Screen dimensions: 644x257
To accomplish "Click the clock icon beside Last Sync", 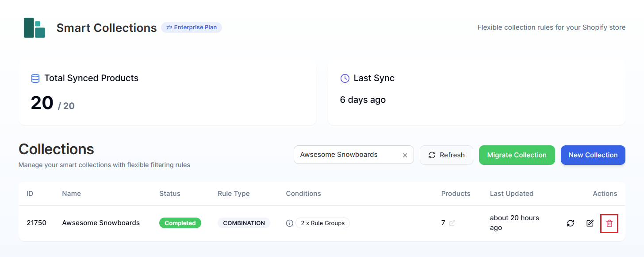I will 344,78.
